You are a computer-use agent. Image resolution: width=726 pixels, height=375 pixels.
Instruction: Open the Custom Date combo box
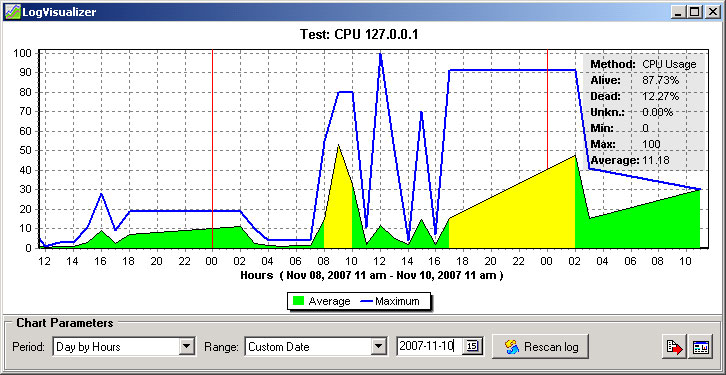(x=316, y=346)
